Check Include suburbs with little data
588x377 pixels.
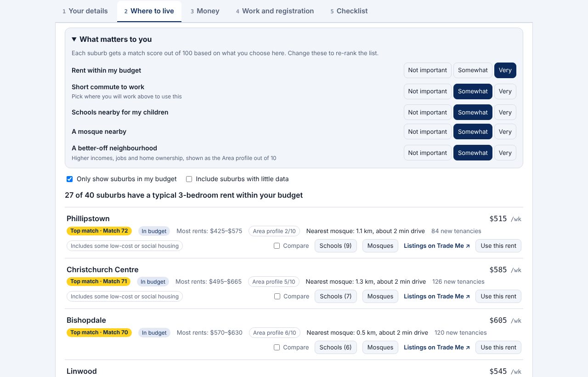[x=189, y=179]
